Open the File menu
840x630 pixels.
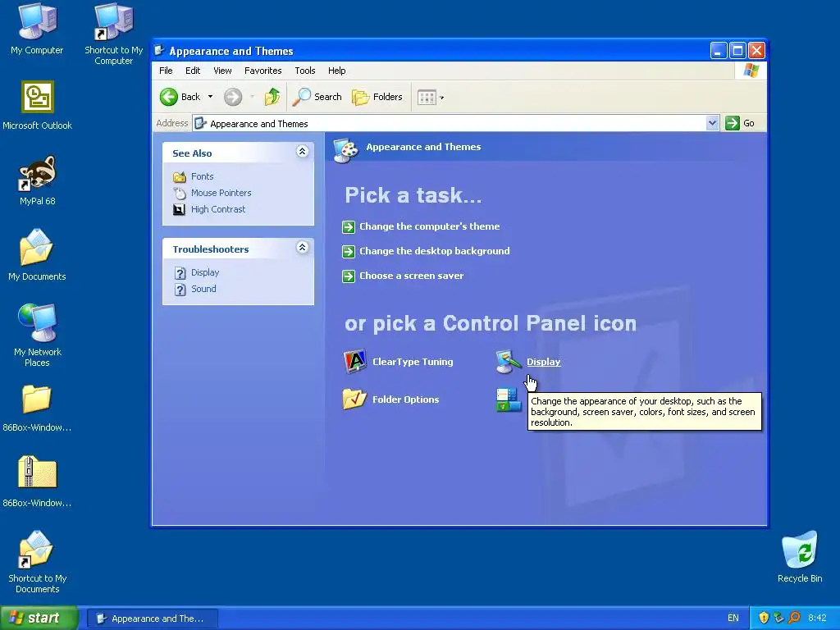[166, 71]
